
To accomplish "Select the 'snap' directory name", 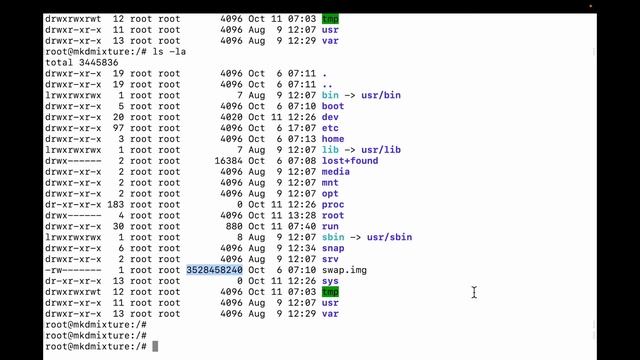I will (x=333, y=248).
